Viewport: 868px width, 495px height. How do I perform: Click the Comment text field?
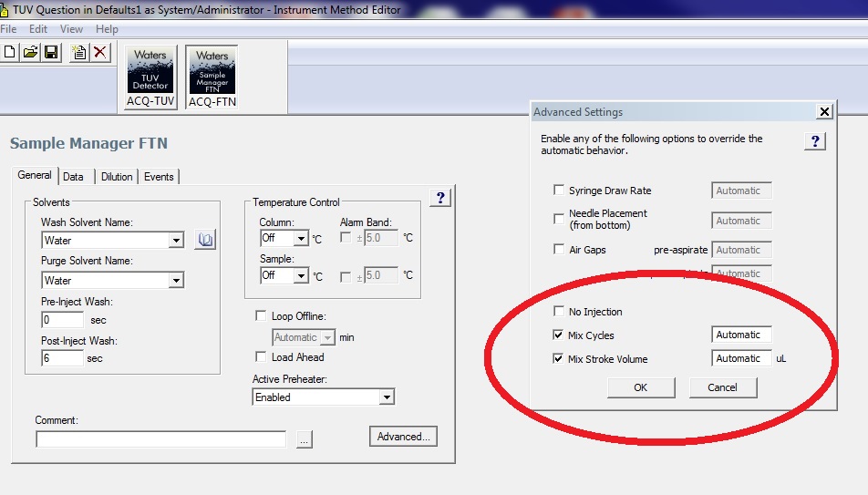(161, 439)
